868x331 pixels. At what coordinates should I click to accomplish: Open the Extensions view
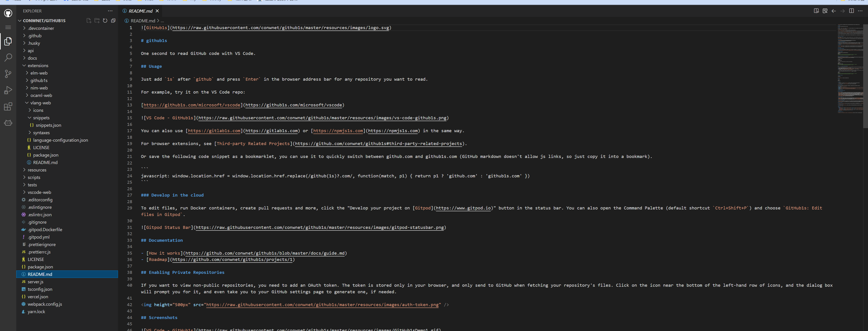point(8,107)
